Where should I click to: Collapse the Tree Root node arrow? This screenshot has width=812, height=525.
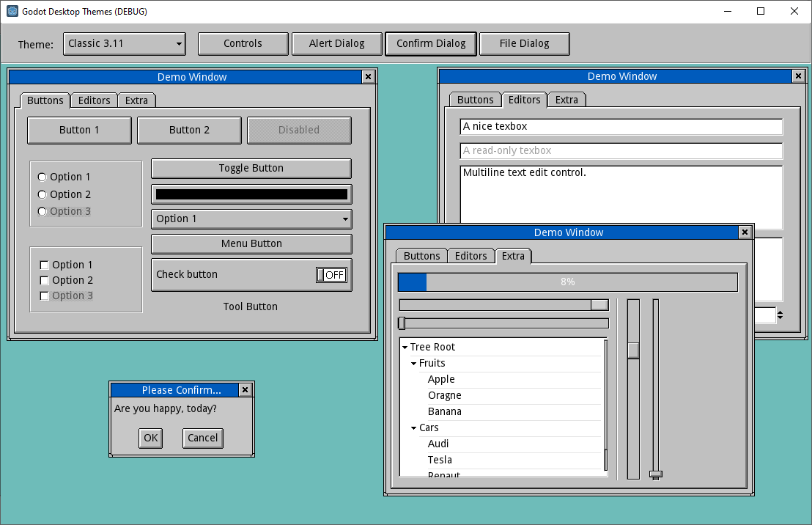point(405,348)
